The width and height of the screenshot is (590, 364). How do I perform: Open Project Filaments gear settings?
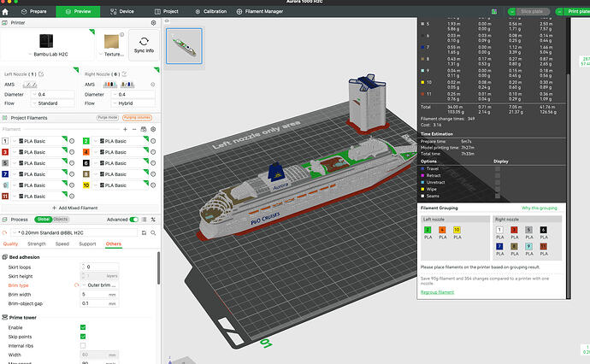point(153,129)
